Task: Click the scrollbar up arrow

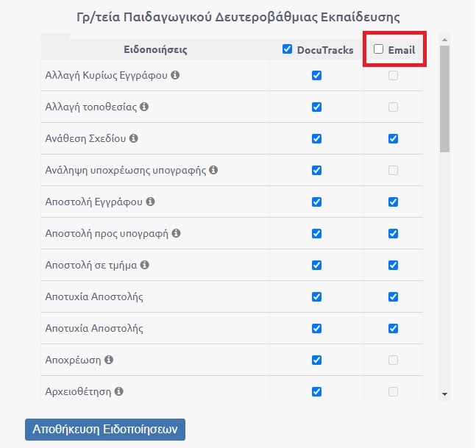Action: tap(444, 38)
